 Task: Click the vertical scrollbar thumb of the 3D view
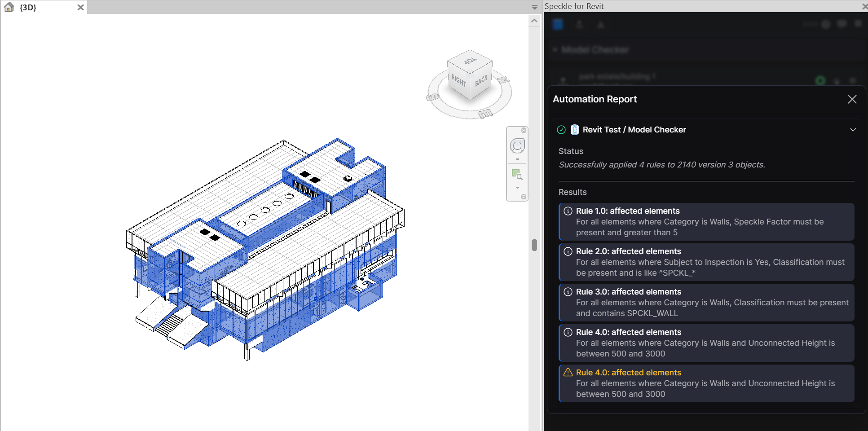(x=534, y=245)
